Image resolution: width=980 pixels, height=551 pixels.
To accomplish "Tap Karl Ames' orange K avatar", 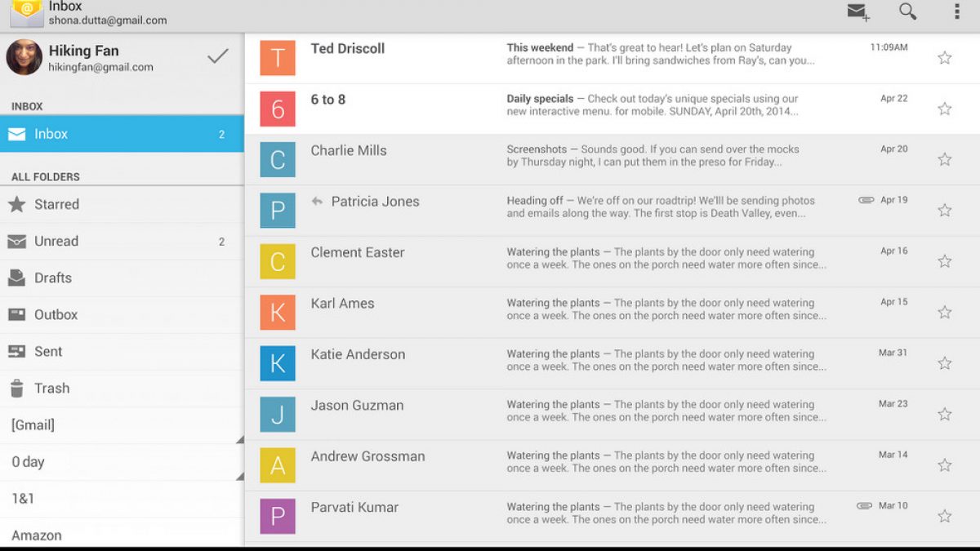I will (278, 312).
